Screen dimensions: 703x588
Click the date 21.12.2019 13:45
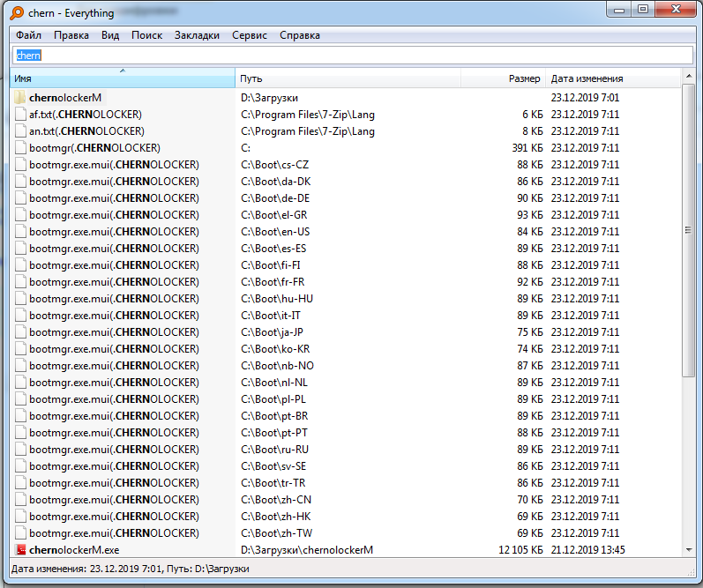click(x=587, y=549)
